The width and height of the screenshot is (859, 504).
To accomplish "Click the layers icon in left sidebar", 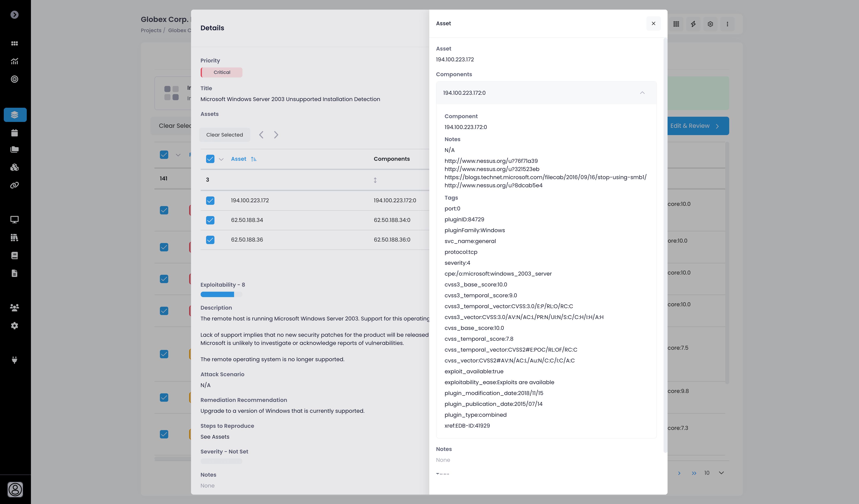I will tap(15, 115).
